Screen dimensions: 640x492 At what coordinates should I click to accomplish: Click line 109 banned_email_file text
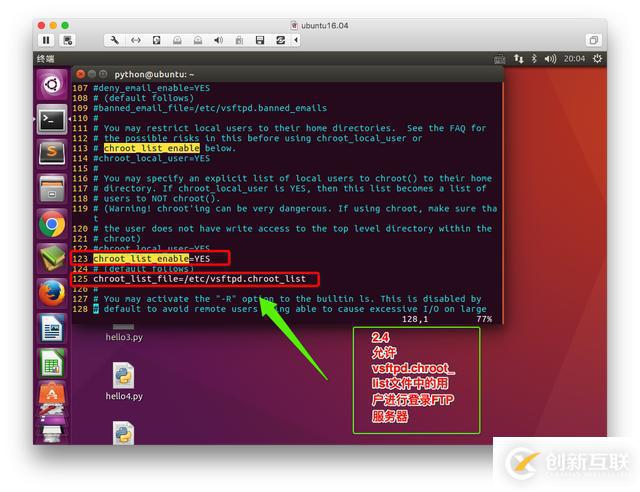pyautogui.click(x=210, y=108)
